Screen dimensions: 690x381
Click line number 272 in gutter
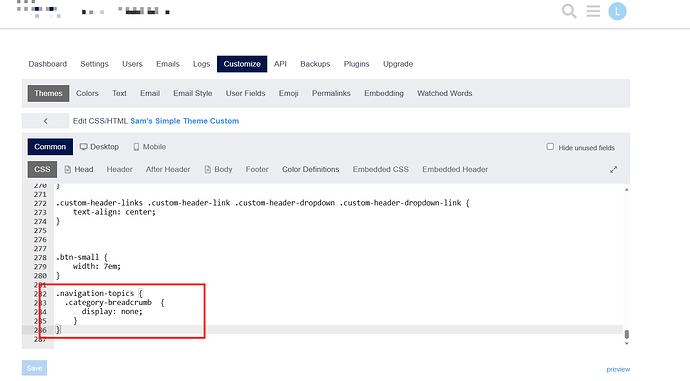point(40,203)
